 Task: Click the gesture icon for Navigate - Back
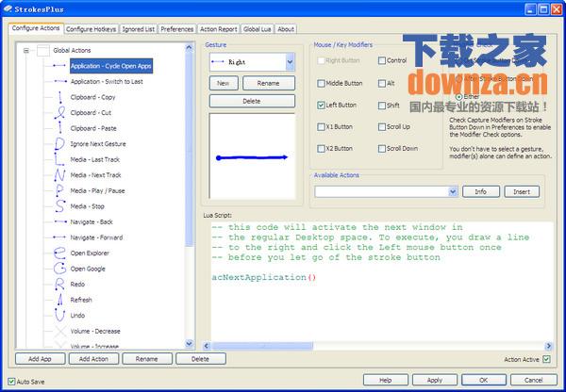[x=60, y=221]
